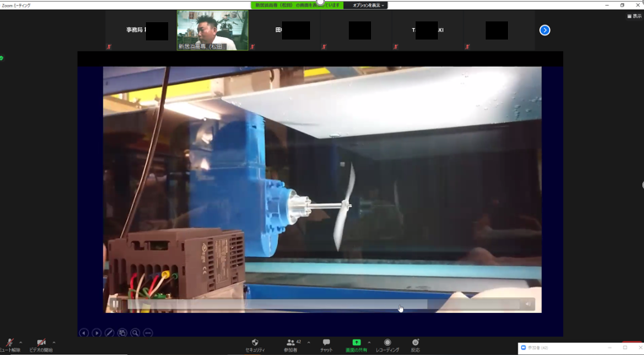Open see all slides button
Screen dimensions: 644x355
point(122,333)
